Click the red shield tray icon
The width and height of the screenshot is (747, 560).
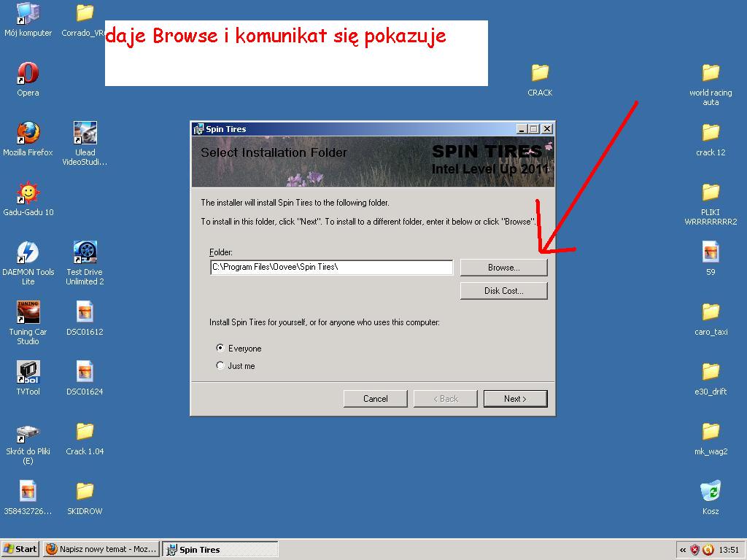click(x=695, y=550)
